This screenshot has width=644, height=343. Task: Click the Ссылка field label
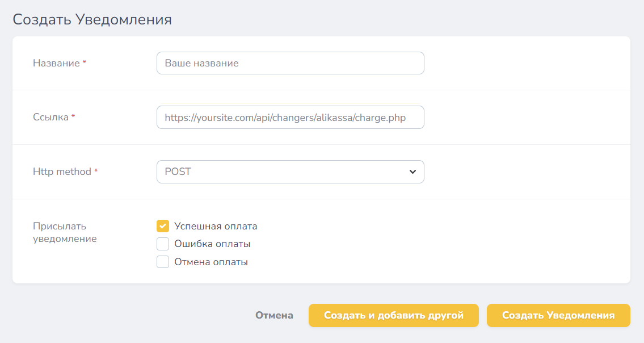[50, 118]
